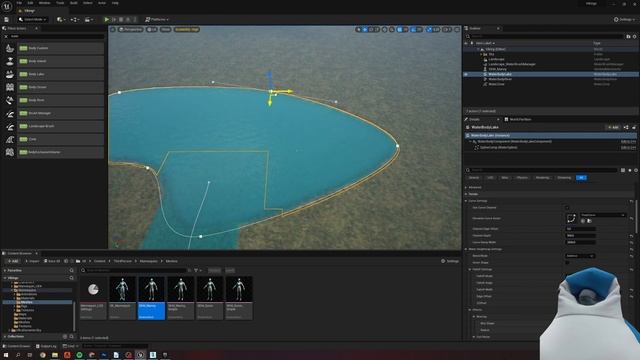Open the Edit menu
Image resolution: width=640 pixels, height=360 pixels.
coord(30,3)
